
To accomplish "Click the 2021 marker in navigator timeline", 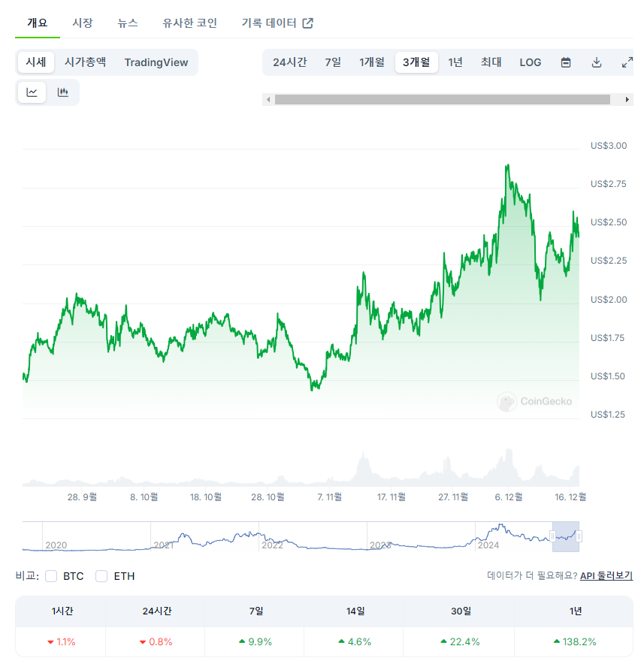I will (164, 545).
